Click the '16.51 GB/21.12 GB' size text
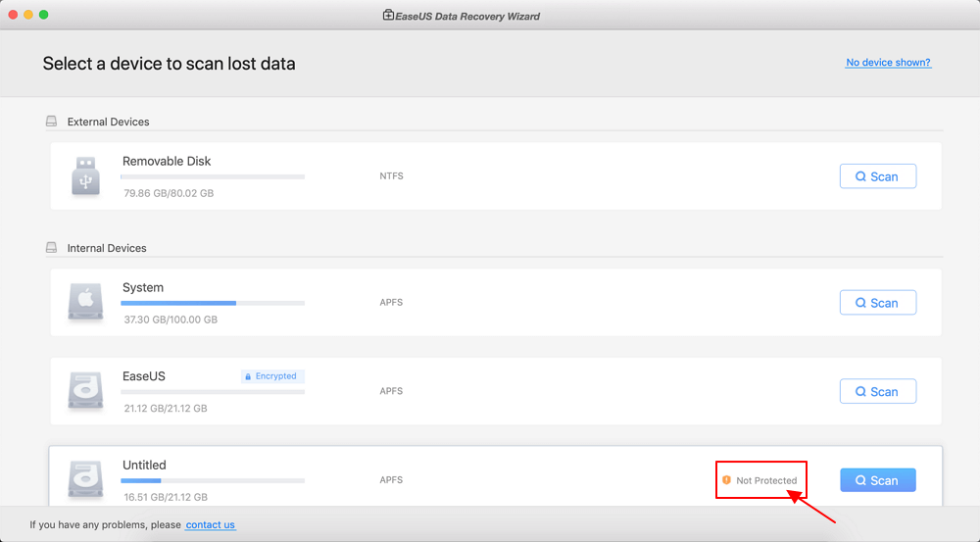Screen dimensions: 980x542 coord(166,497)
